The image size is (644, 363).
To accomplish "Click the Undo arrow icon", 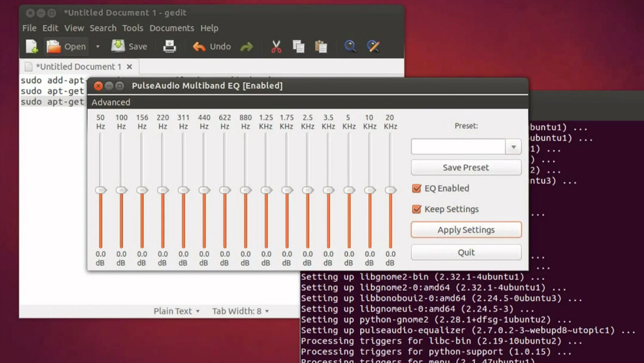I will [200, 46].
